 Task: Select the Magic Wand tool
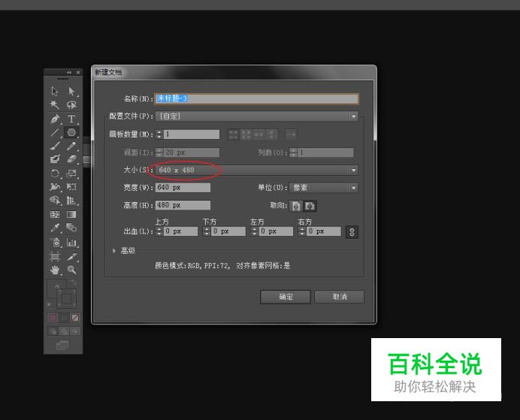click(55, 104)
